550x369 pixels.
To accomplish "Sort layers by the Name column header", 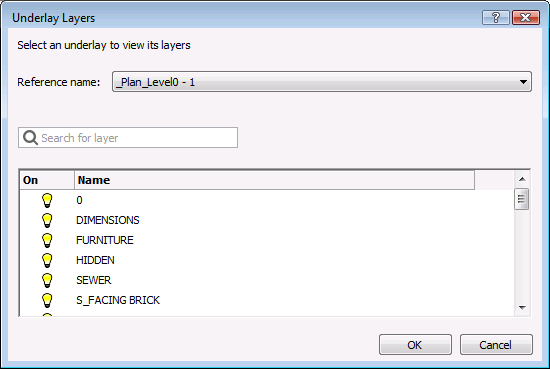I will point(274,180).
